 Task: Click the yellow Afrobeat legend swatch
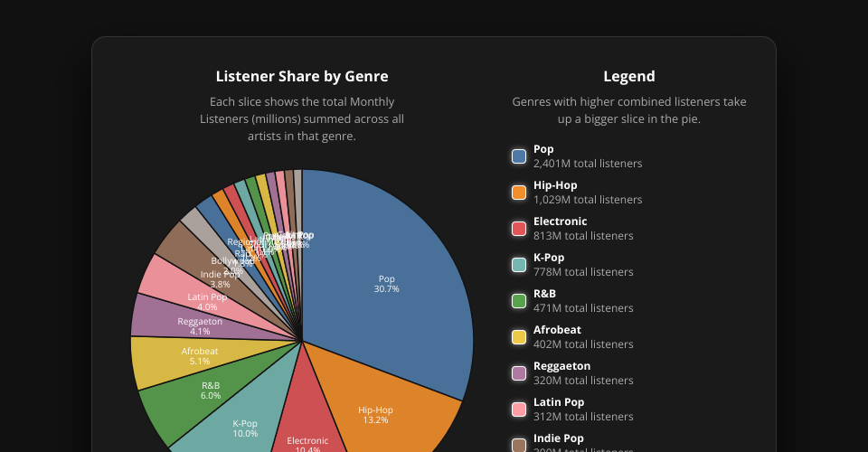click(519, 337)
